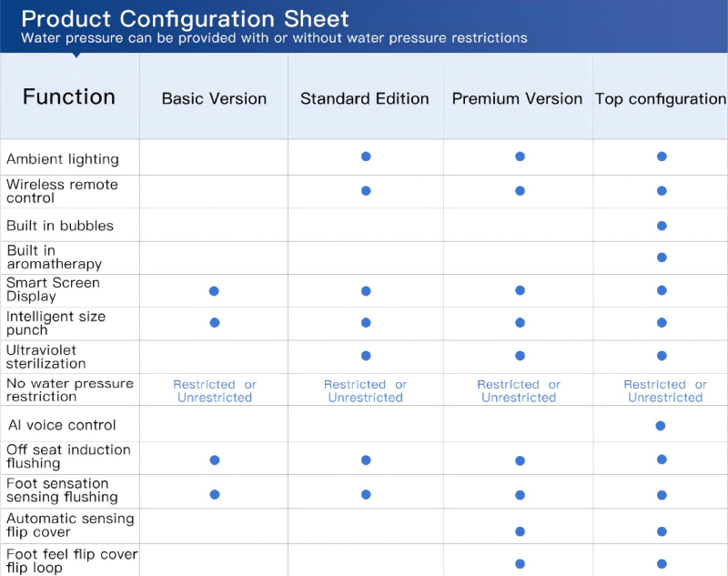Click the AI voice control dot for Top configuration

661,426
